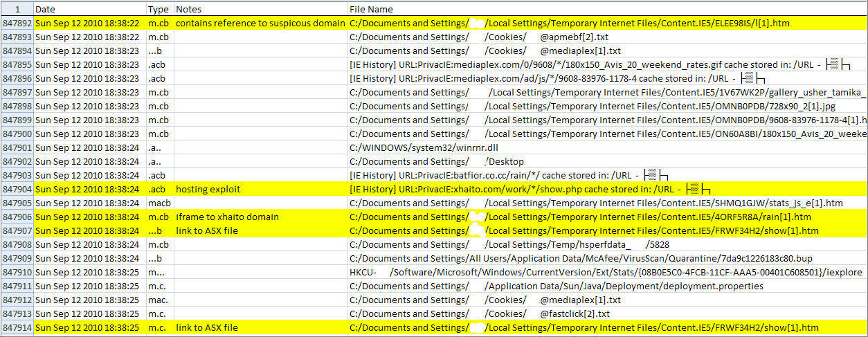Select the Date column header
This screenshot has height=337, width=868.
coord(90,9)
